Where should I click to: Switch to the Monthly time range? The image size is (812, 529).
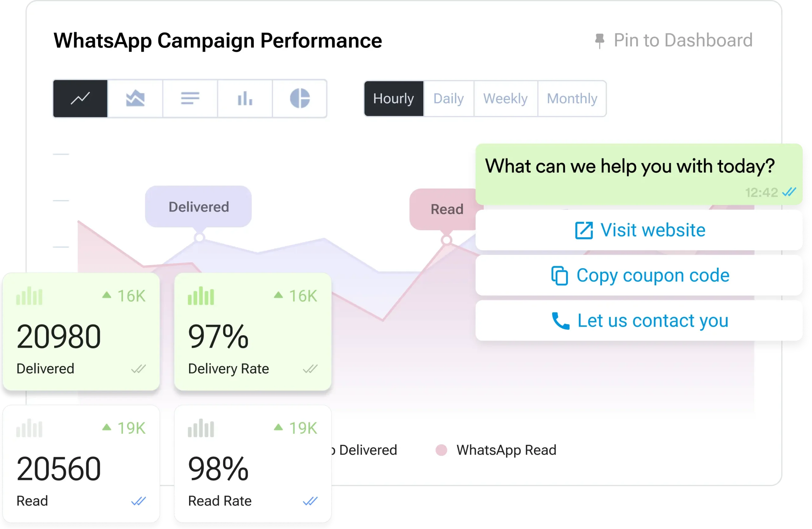[572, 99]
